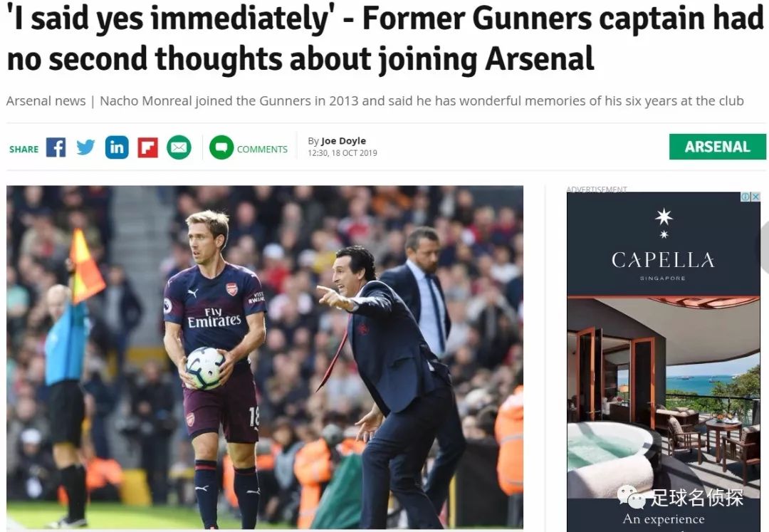The height and width of the screenshot is (532, 769).
Task: Click the article publication date
Action: (342, 153)
